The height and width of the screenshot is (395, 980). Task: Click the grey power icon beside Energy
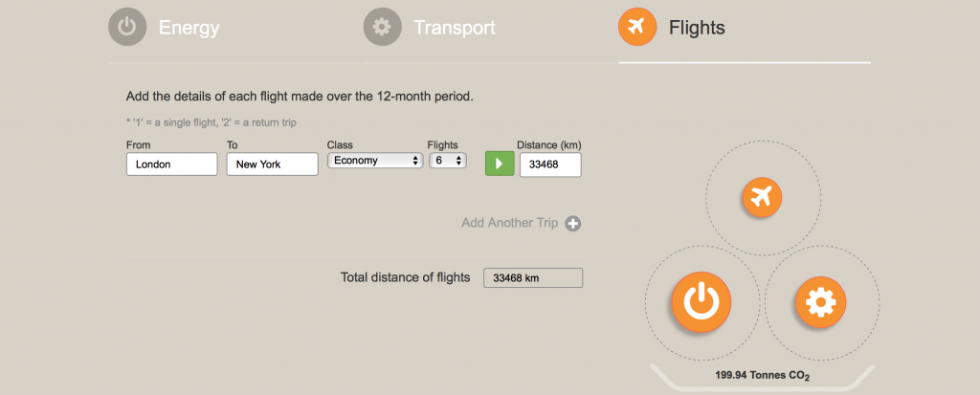[x=127, y=27]
